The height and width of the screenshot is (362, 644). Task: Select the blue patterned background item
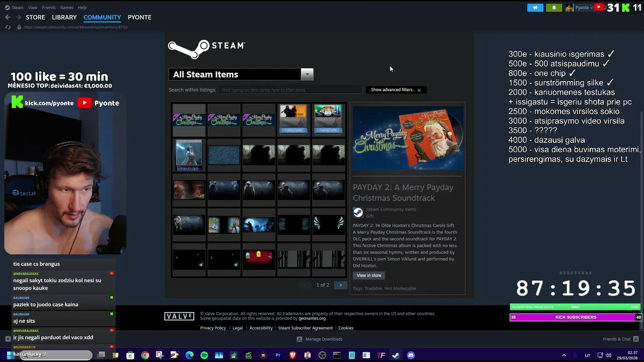224,155
